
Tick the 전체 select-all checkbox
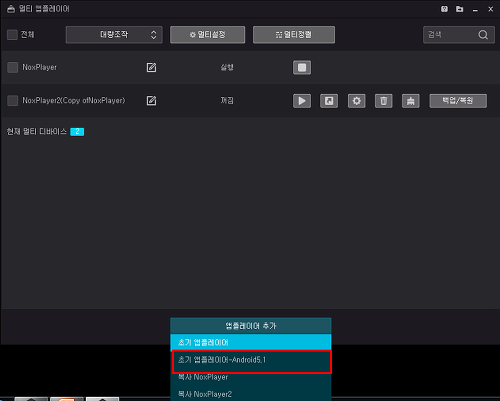12,35
